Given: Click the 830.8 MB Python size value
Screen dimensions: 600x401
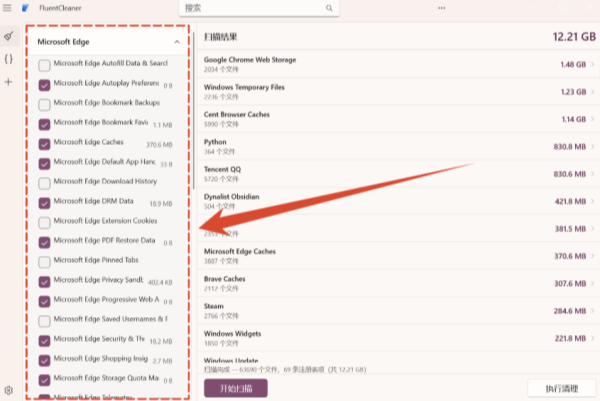Looking at the screenshot, I should (x=570, y=147).
